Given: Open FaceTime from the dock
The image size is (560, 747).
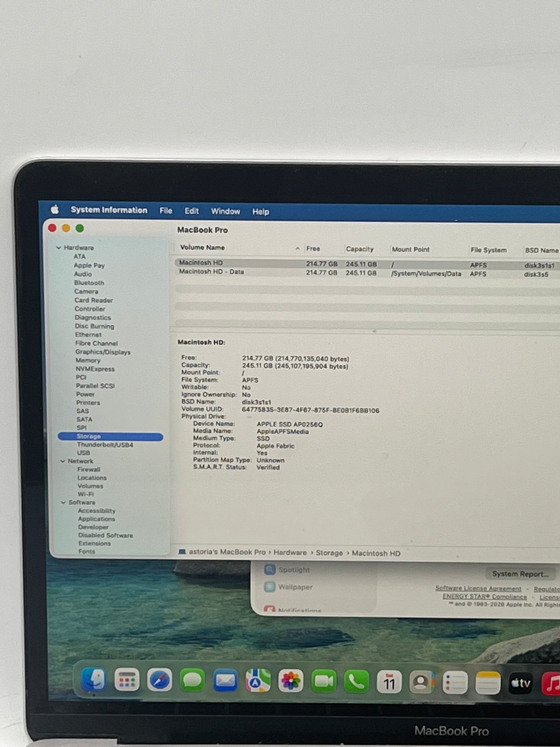Looking at the screenshot, I should (324, 681).
